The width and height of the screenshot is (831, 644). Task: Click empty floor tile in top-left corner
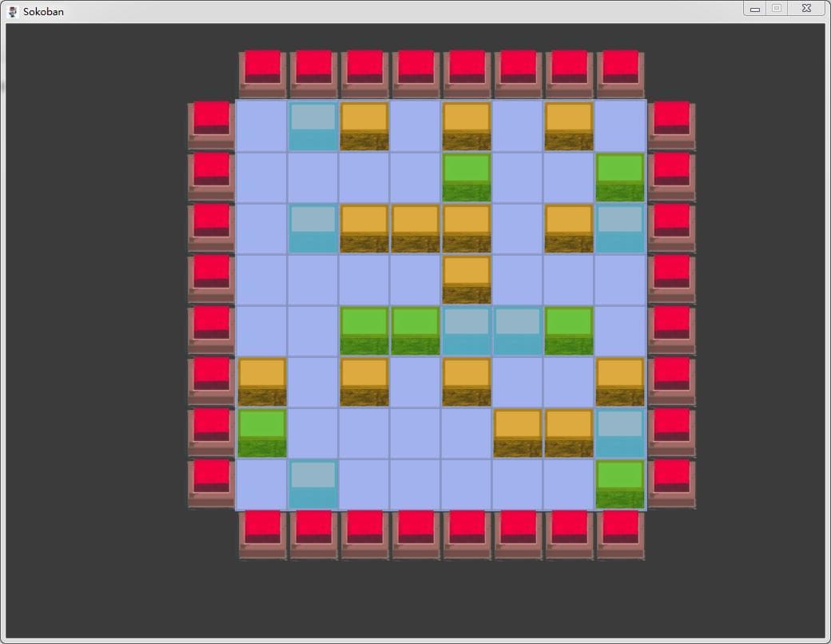pos(262,127)
